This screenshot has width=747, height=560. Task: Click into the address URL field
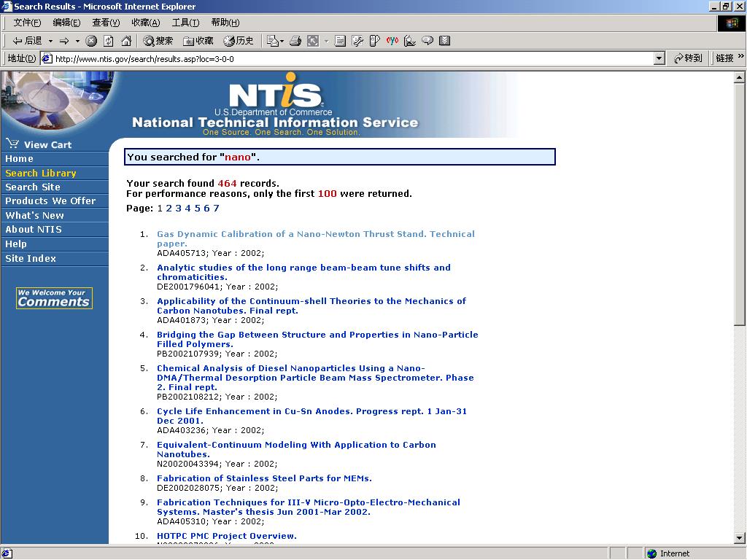tap(352, 58)
